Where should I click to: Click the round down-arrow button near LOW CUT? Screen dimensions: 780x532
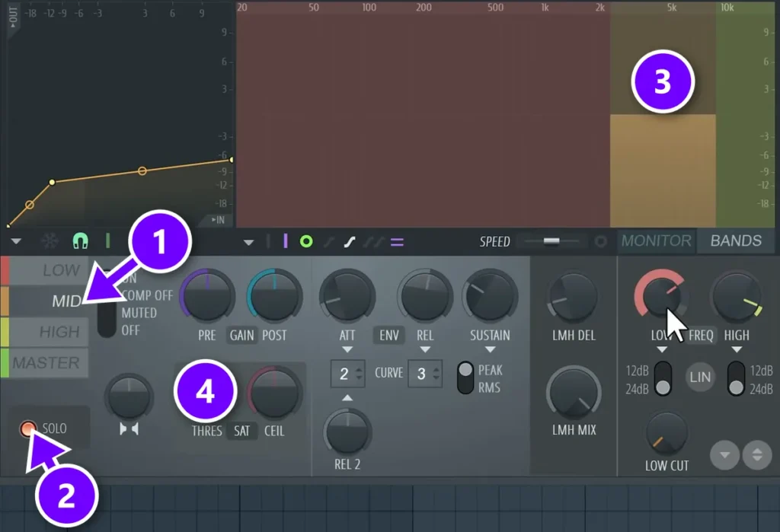click(724, 454)
